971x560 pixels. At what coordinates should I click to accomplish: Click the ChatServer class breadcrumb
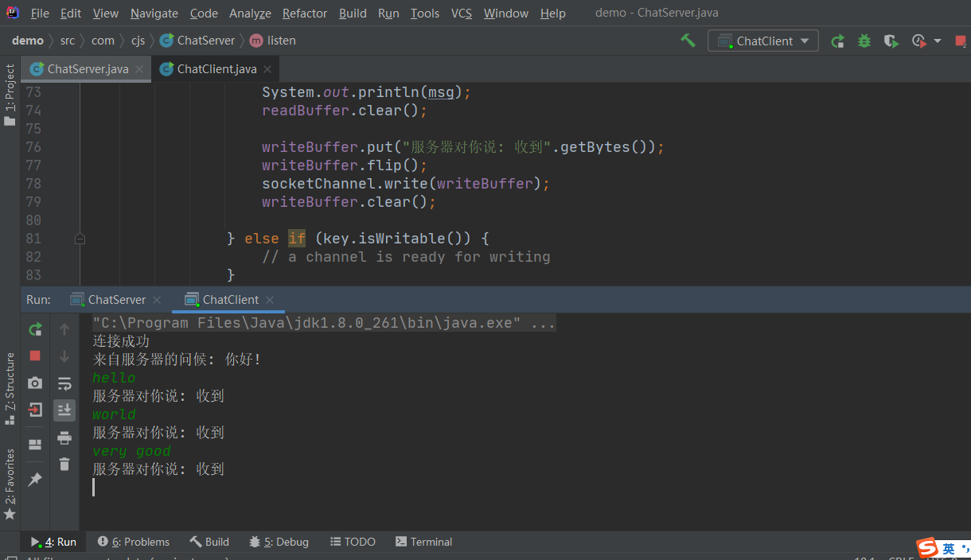pyautogui.click(x=198, y=41)
